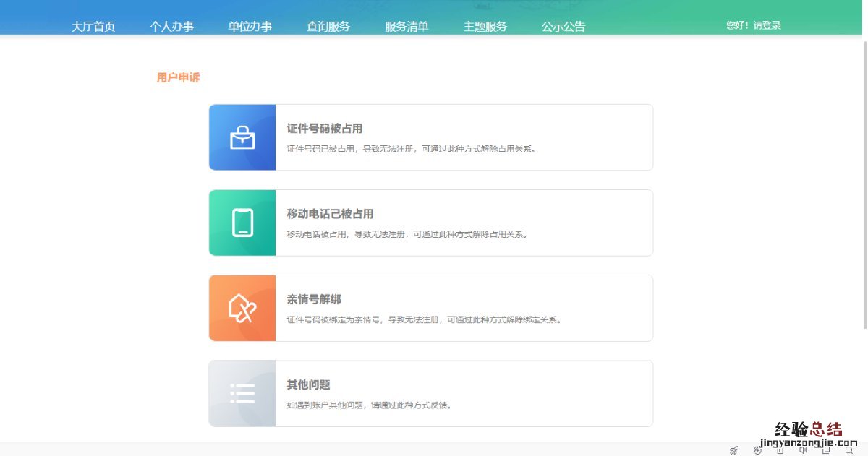Open the 查询服务 navigation item
The image size is (868, 456).
coord(328,27)
